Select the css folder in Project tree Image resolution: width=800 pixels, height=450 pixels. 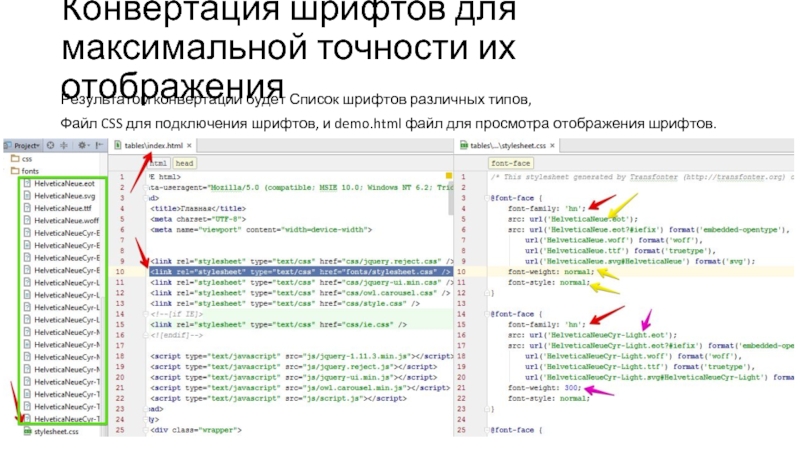[27, 159]
